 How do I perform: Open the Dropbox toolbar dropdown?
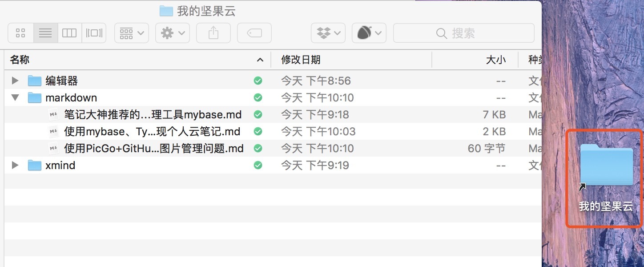coord(328,33)
